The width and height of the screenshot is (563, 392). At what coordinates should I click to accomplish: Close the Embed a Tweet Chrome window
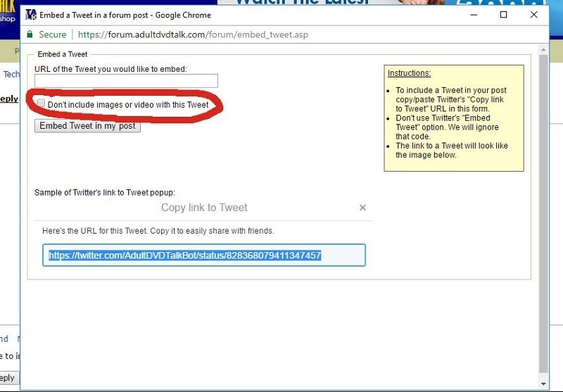click(534, 15)
